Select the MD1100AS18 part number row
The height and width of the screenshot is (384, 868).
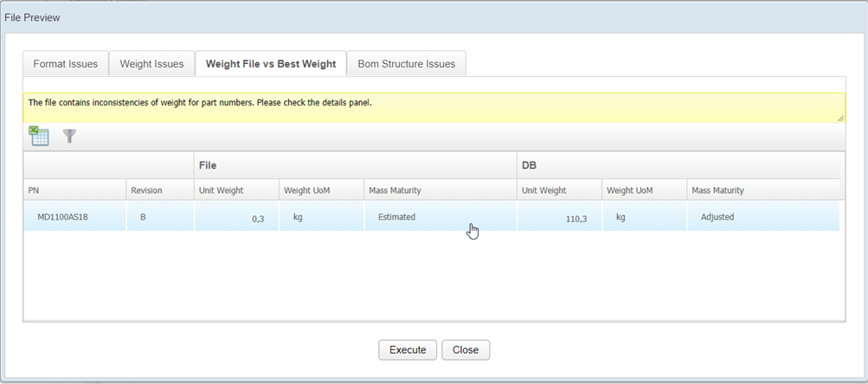pos(62,217)
